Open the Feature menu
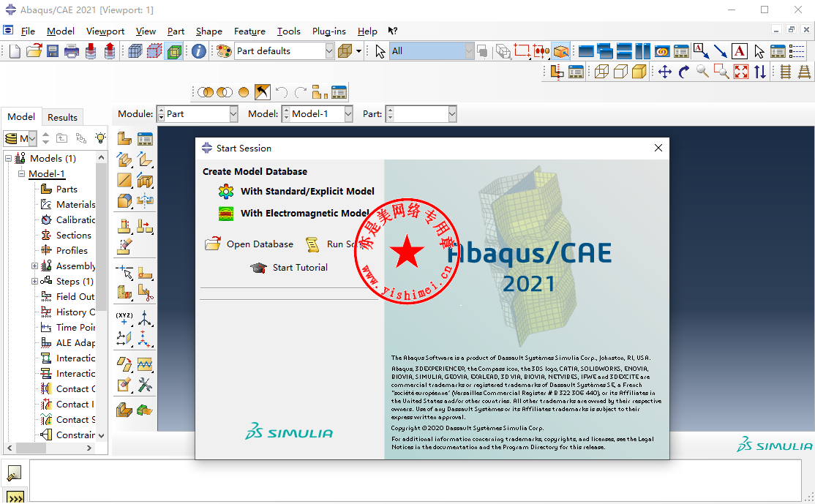 pyautogui.click(x=249, y=31)
